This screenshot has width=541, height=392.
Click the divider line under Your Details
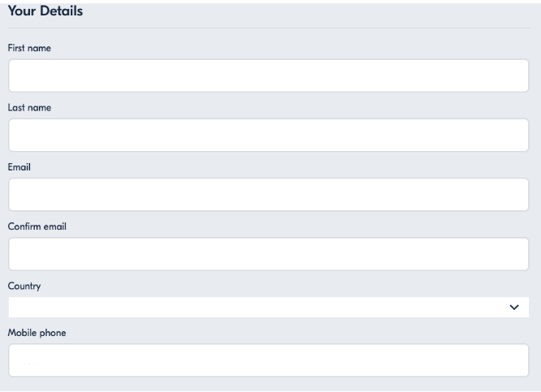tap(268, 28)
